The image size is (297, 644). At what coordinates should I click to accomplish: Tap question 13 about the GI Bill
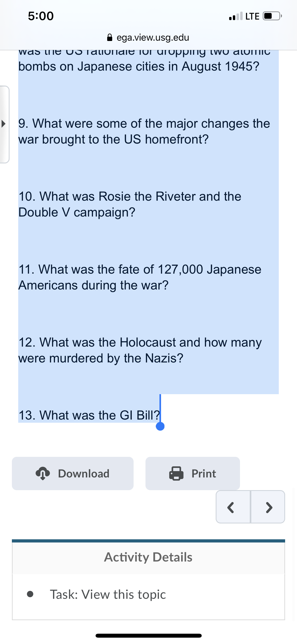point(89,415)
